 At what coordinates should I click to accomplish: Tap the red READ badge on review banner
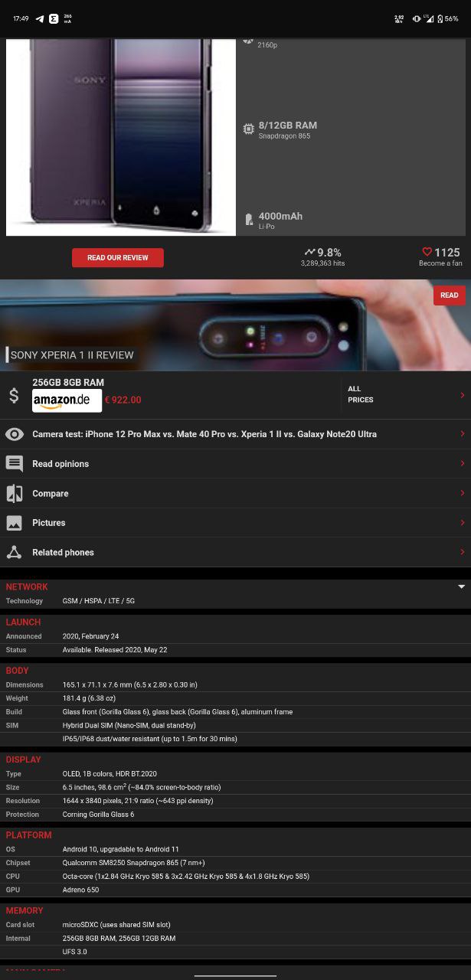point(450,295)
